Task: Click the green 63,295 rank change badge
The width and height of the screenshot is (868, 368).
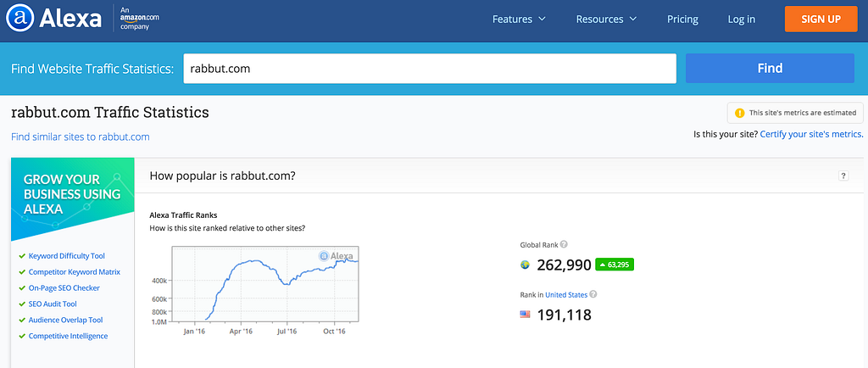Action: (615, 265)
